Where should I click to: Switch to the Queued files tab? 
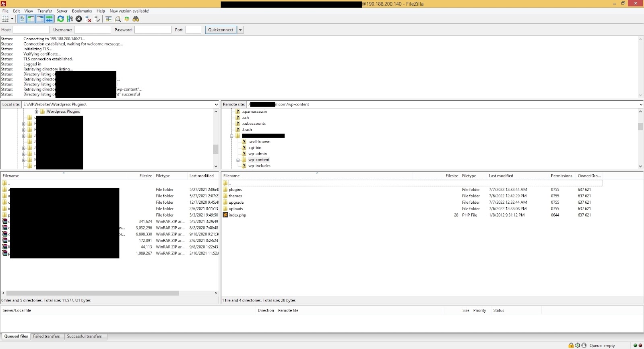(x=16, y=337)
